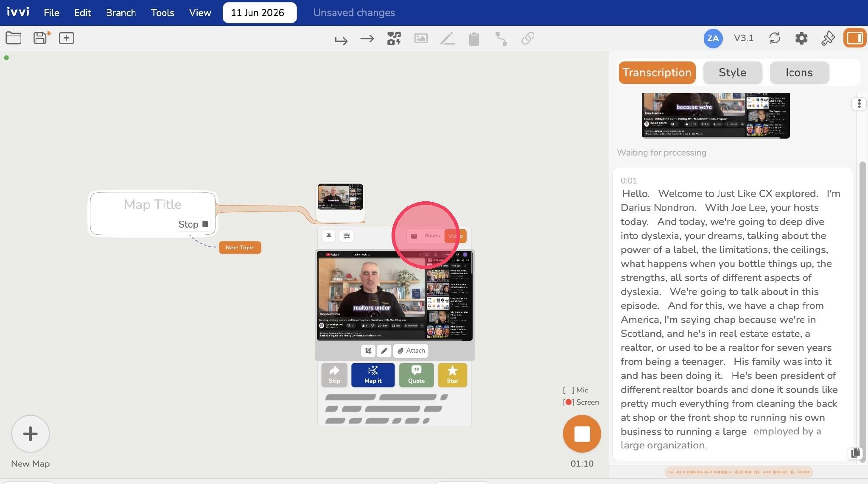Toggle the Screen recording option
This screenshot has height=484, width=868.
[x=581, y=402]
